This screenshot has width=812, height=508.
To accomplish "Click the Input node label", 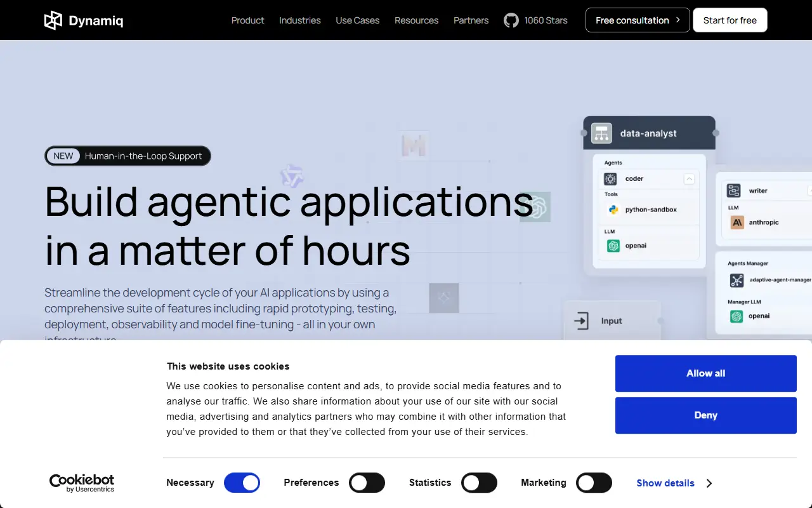I will click(612, 321).
